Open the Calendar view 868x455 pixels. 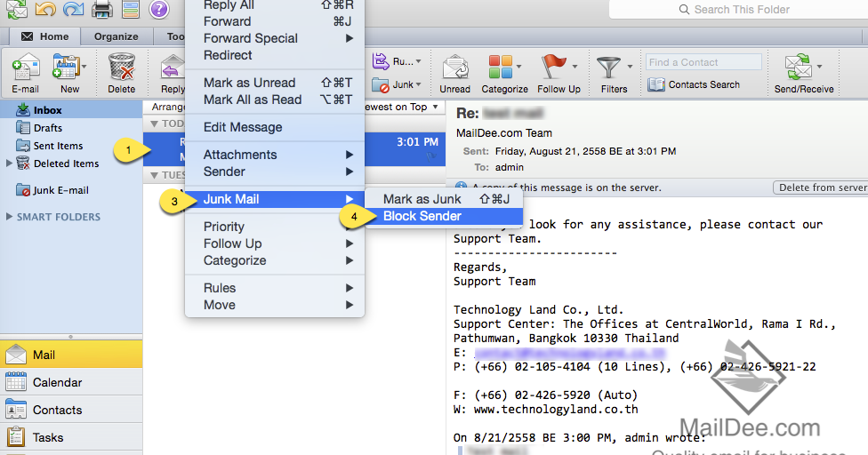(71, 383)
